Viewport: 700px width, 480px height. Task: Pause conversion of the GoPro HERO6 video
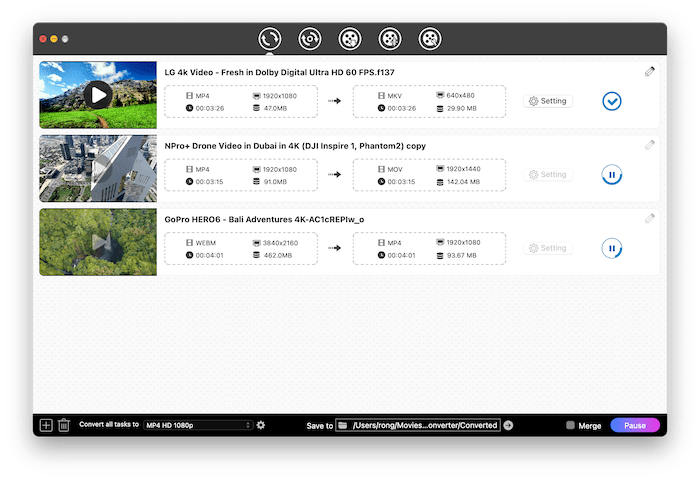pyautogui.click(x=612, y=248)
